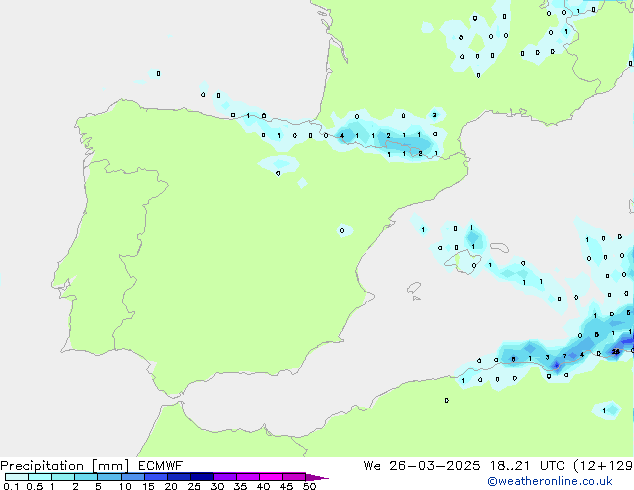634x490 pixels.
Task: Click the "25" legend scale label
Action: coord(194,486)
